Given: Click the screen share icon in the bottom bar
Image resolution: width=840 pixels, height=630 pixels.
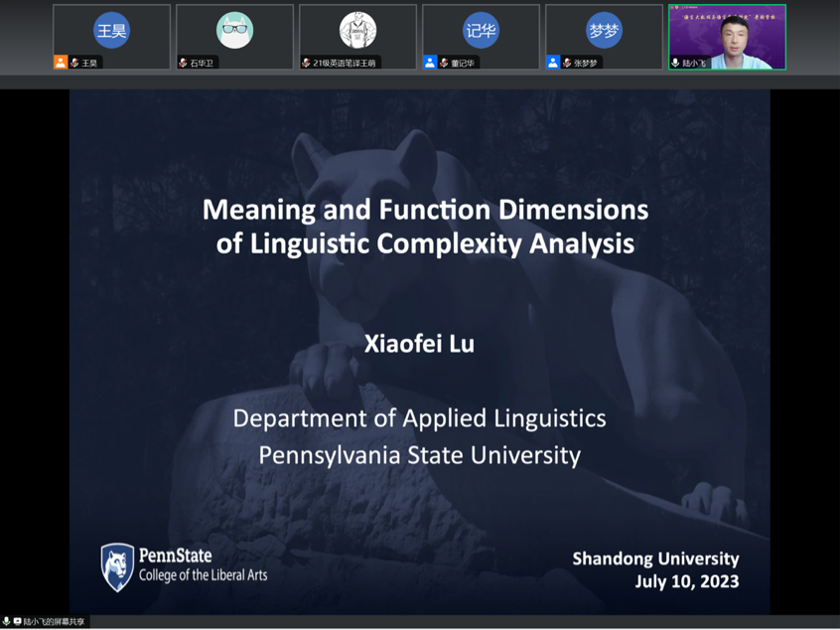Looking at the screenshot, I should pyautogui.click(x=17, y=622).
